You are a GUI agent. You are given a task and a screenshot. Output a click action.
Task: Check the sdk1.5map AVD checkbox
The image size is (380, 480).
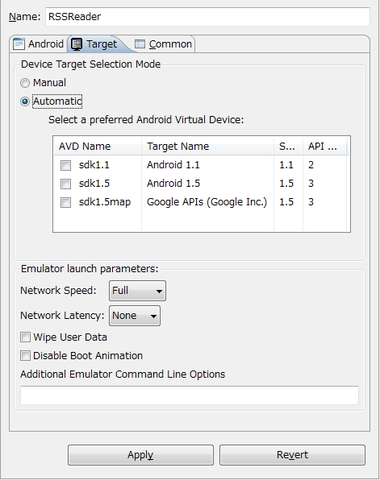65,202
